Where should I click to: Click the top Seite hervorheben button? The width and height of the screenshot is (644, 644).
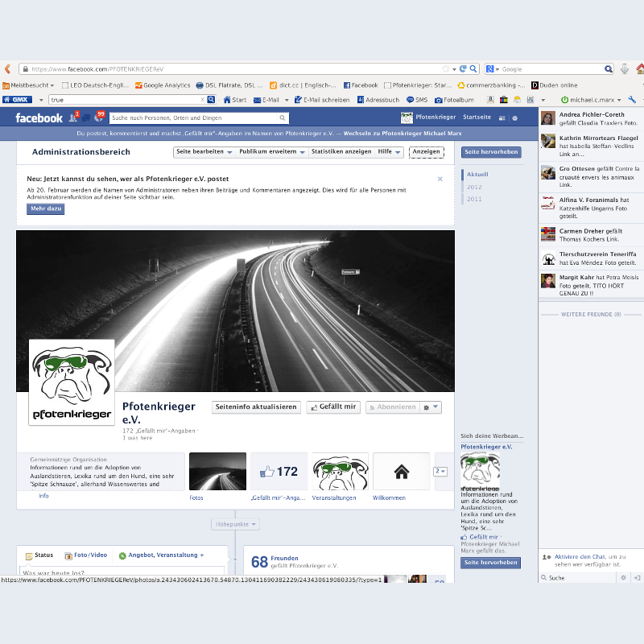pos(491,152)
